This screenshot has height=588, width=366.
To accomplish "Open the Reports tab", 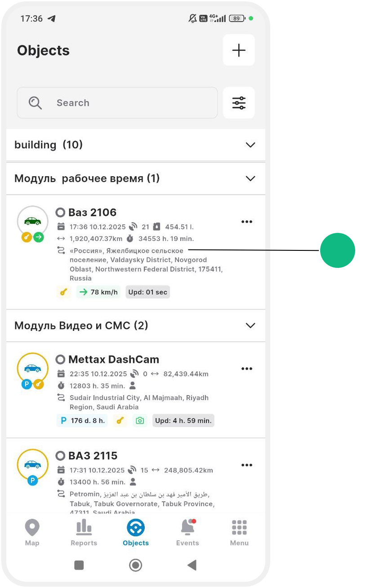I will coord(84,532).
